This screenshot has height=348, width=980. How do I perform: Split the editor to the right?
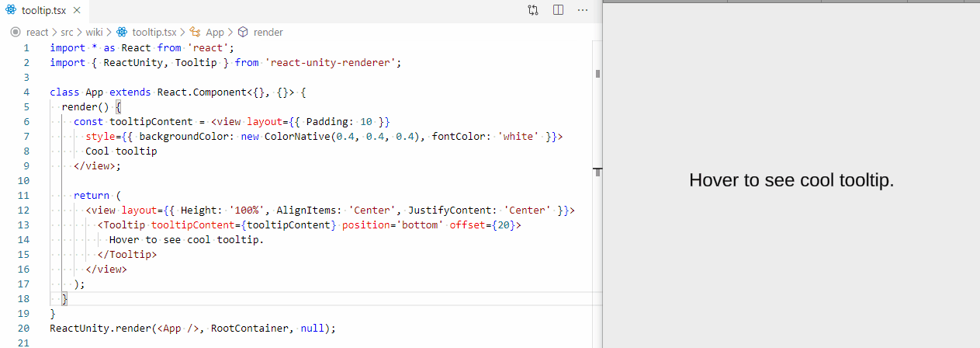point(558,10)
